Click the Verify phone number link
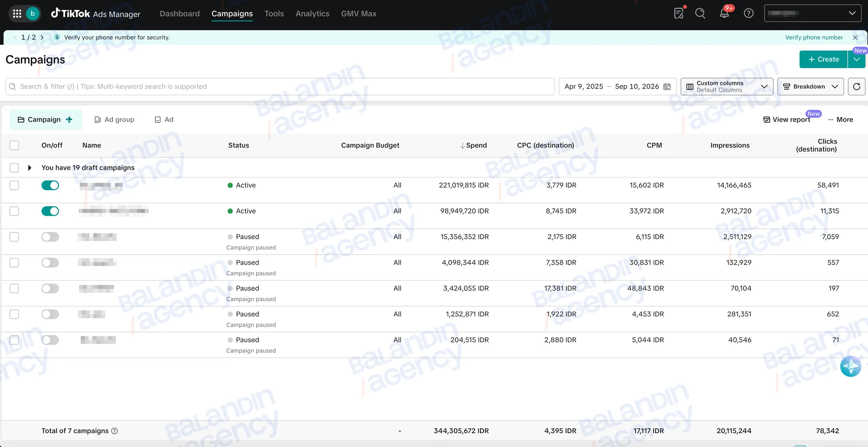The width and height of the screenshot is (868, 447). pyautogui.click(x=814, y=37)
